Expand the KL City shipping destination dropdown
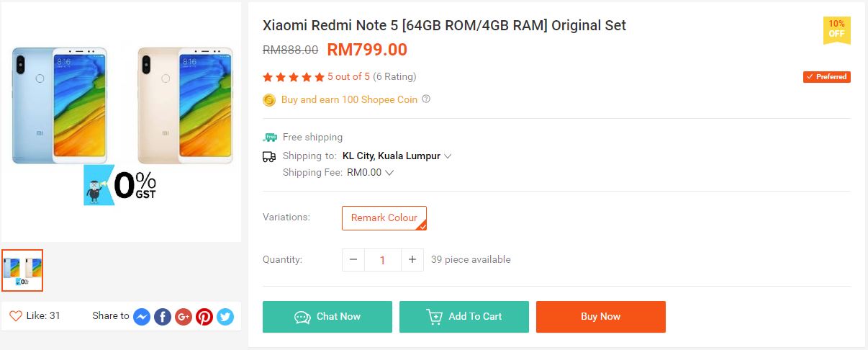The height and width of the screenshot is (350, 868). pos(448,156)
